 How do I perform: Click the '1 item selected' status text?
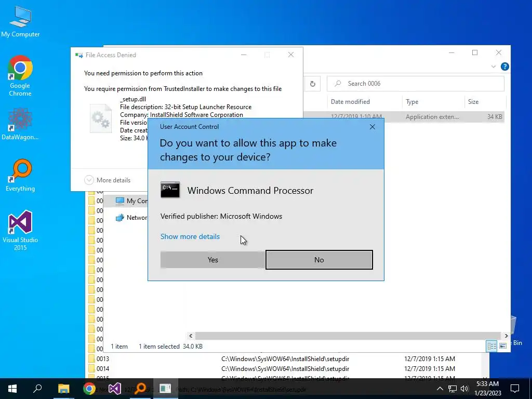coord(159,347)
